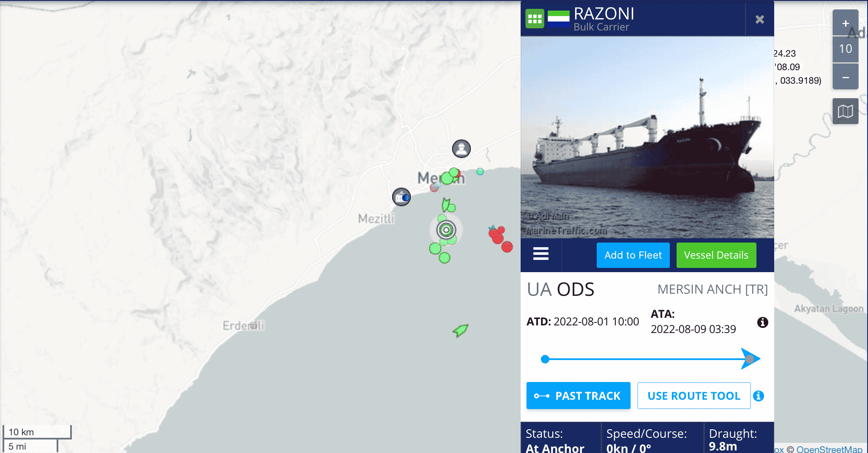Click the RAZONI ship photo
The height and width of the screenshot is (453, 868).
(x=647, y=137)
